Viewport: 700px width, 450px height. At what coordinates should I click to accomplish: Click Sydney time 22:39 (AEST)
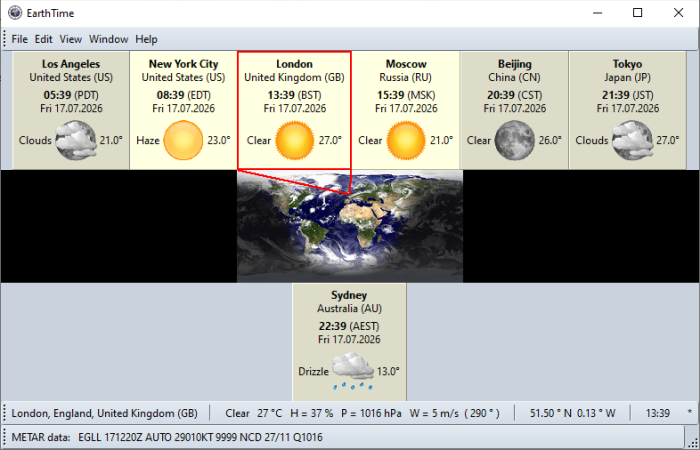pyautogui.click(x=349, y=326)
